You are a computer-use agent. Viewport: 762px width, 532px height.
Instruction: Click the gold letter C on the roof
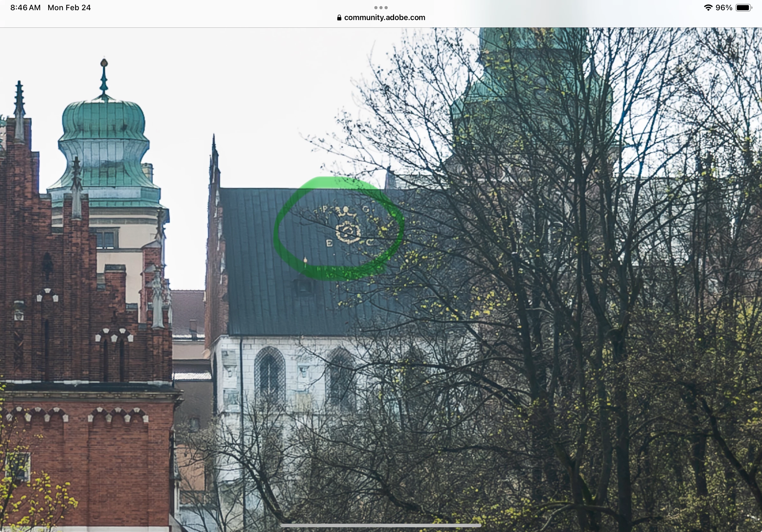369,242
